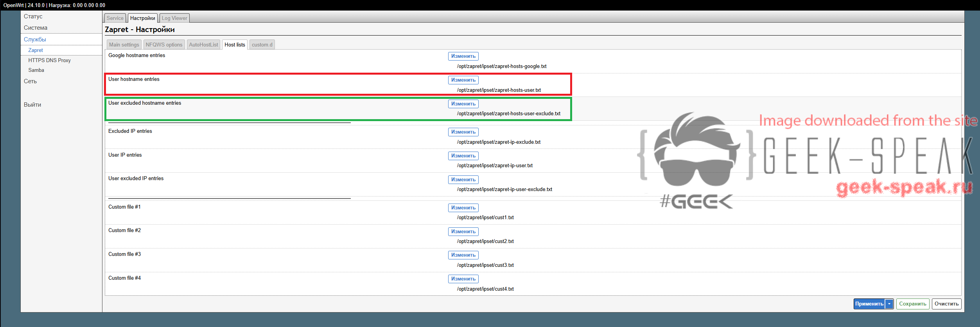This screenshot has height=327, width=980.
Task: Click the Очистить button
Action: pos(946,304)
